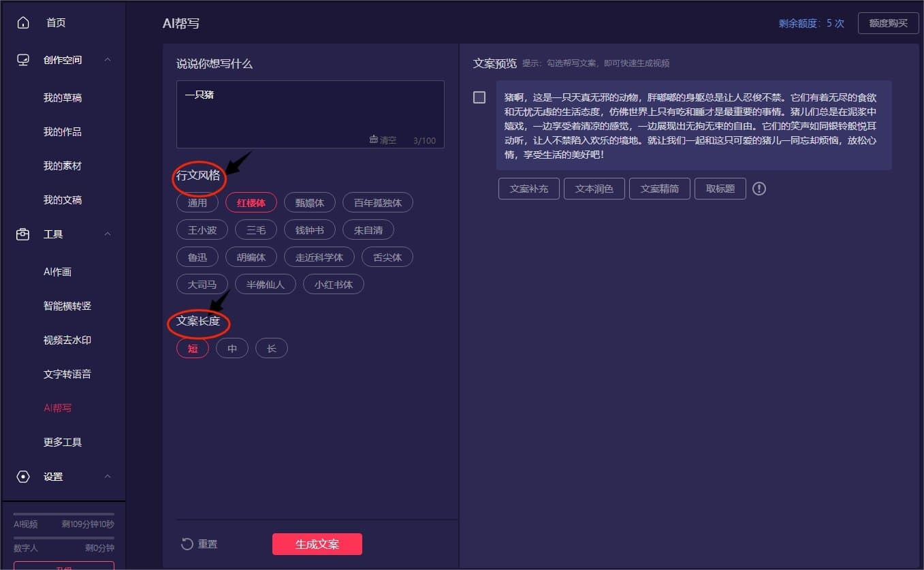Click the text input containing 一只猪
The width and height of the screenshot is (924, 570).
310,109
